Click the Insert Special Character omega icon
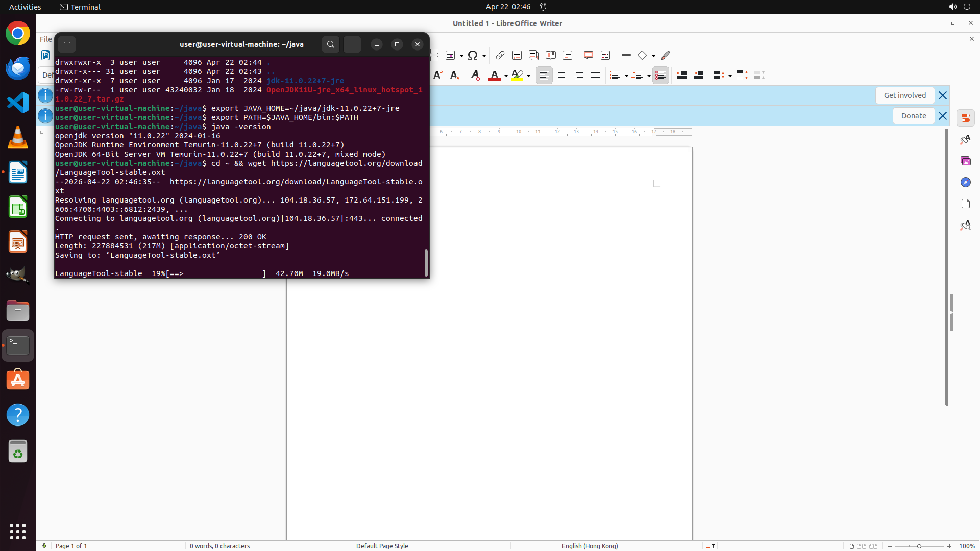 (473, 55)
